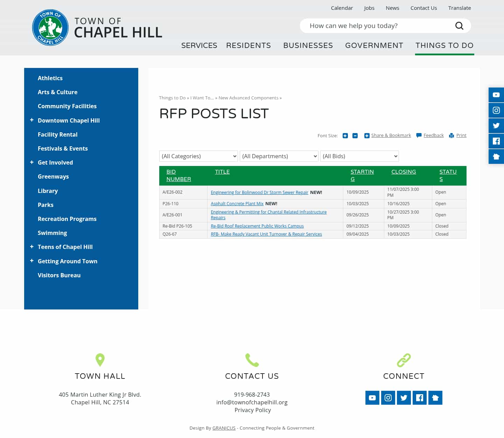Image resolution: width=504 pixels, height=438 pixels.
Task: Click the Contact Us phone icon
Action: tap(252, 360)
